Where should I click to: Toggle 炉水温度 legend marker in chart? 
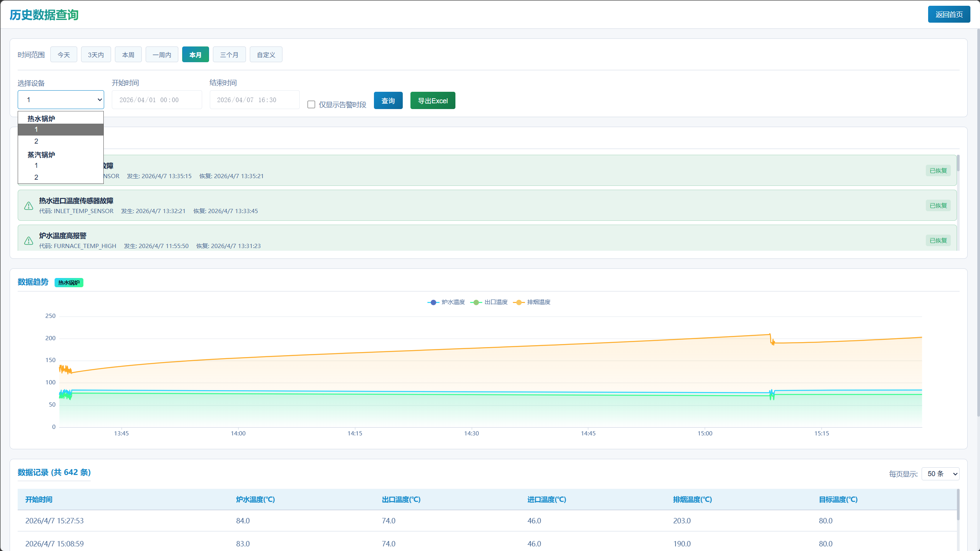pyautogui.click(x=433, y=302)
